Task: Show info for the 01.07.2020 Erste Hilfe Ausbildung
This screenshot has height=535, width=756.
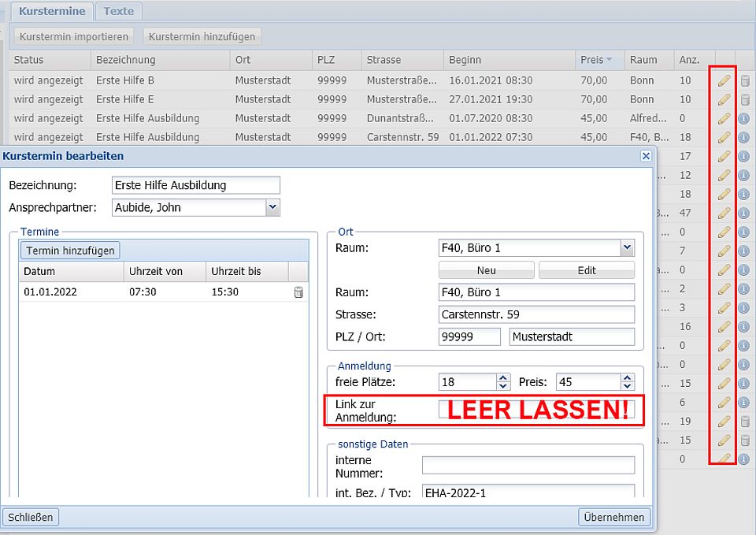Action: (x=744, y=118)
